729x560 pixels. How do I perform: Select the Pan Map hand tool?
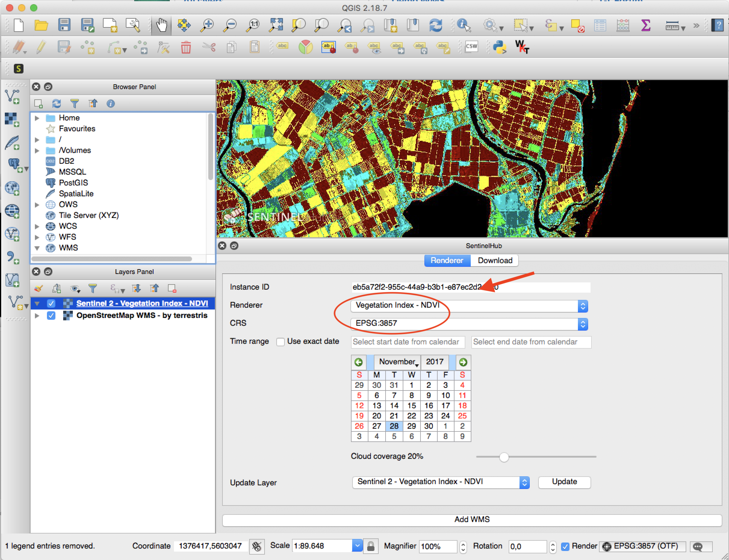point(162,25)
